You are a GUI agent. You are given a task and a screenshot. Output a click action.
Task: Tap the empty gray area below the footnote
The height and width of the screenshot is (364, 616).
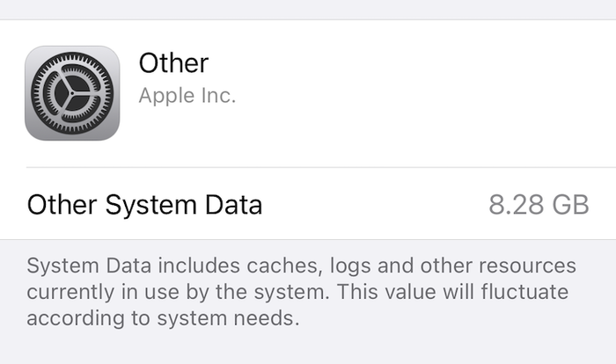pos(308,348)
